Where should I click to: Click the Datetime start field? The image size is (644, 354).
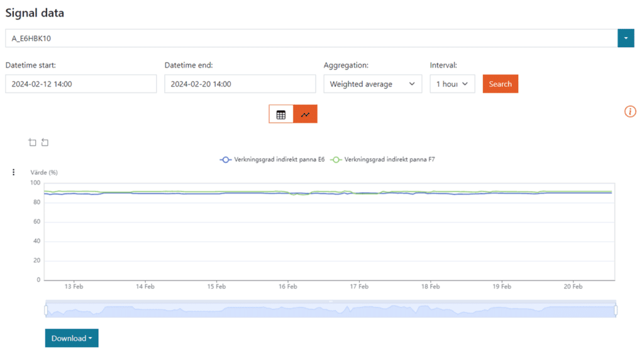tap(80, 84)
